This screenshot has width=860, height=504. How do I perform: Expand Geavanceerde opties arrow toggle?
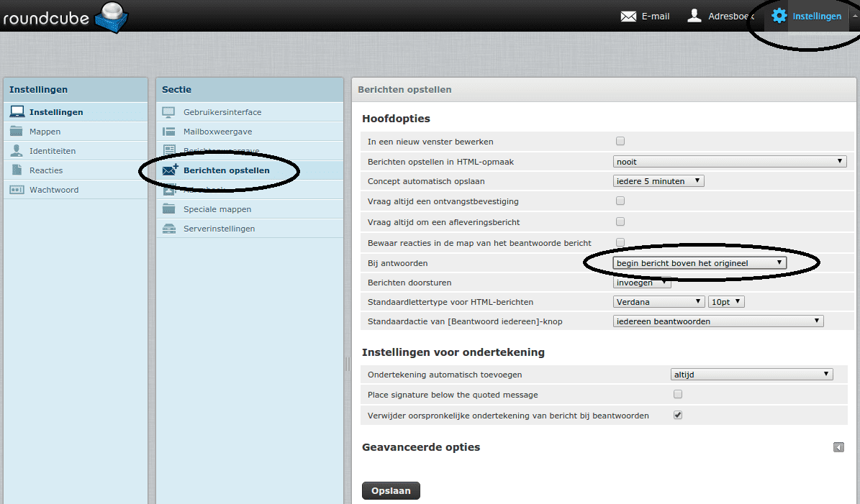pyautogui.click(x=838, y=447)
